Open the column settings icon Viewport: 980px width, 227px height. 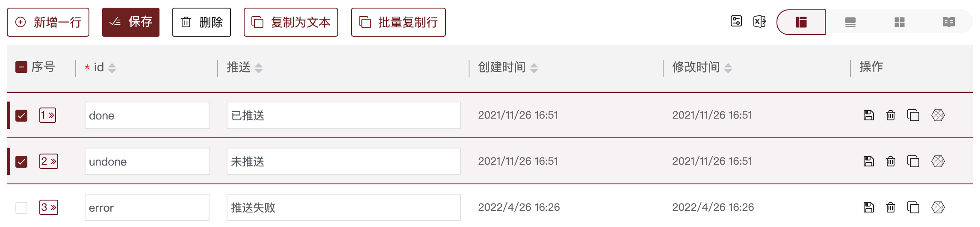(x=736, y=21)
